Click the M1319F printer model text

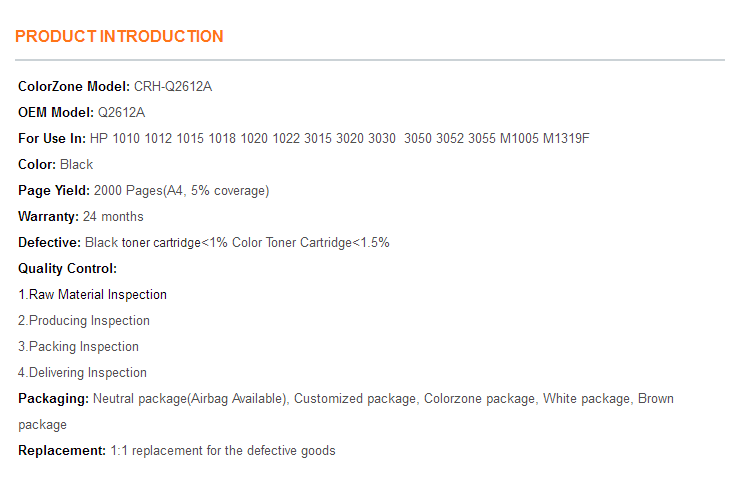coord(566,139)
